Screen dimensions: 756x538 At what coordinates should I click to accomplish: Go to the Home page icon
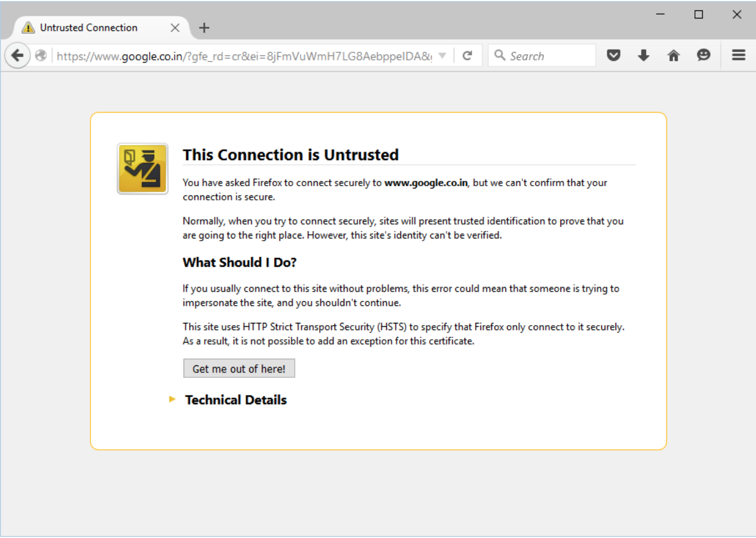674,56
